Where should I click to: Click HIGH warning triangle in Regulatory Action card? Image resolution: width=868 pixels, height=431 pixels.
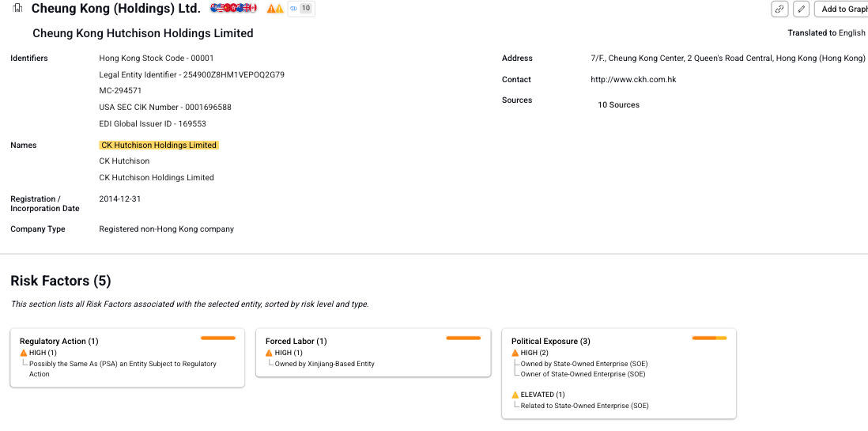click(x=23, y=353)
